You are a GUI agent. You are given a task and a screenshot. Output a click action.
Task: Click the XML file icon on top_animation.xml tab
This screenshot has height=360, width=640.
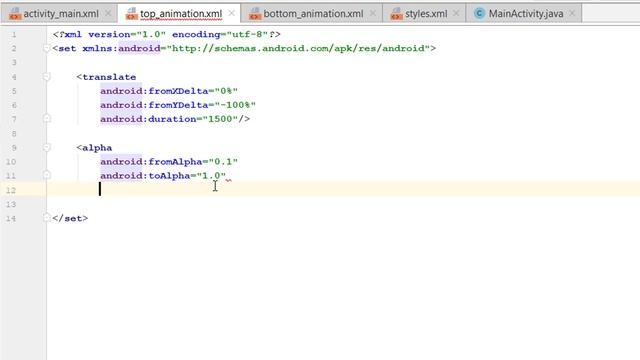click(x=132, y=14)
